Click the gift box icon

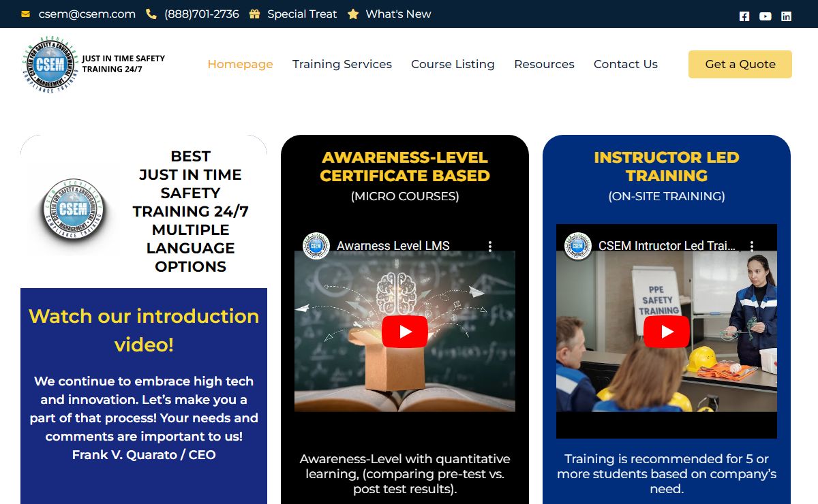[x=254, y=14]
